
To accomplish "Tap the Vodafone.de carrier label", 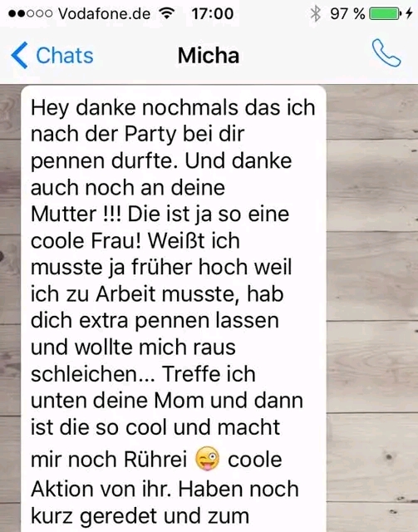I will point(104,14).
